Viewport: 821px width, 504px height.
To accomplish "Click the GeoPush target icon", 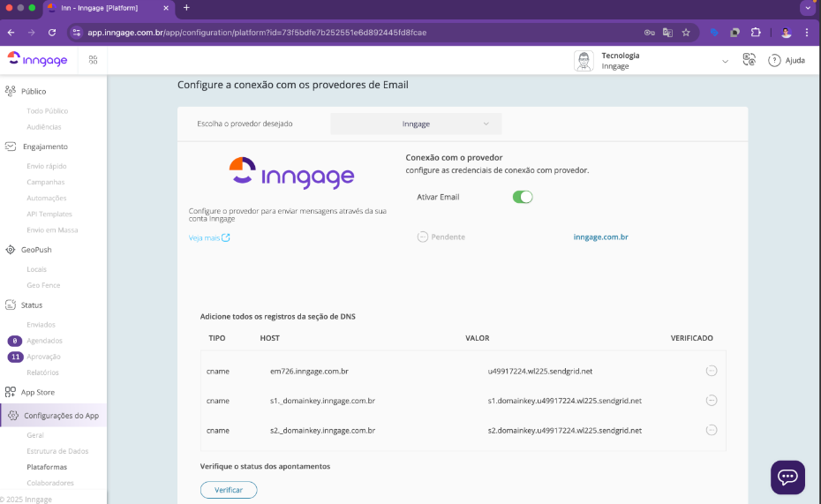I will (10, 250).
